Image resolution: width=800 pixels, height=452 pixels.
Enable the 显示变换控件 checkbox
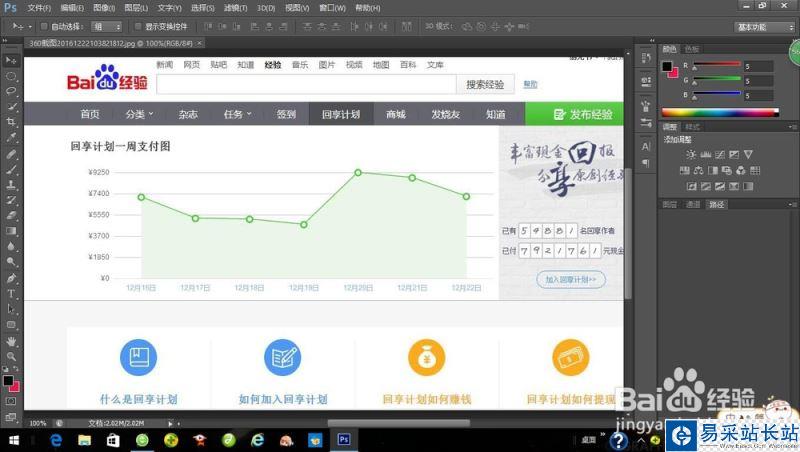click(x=138, y=26)
